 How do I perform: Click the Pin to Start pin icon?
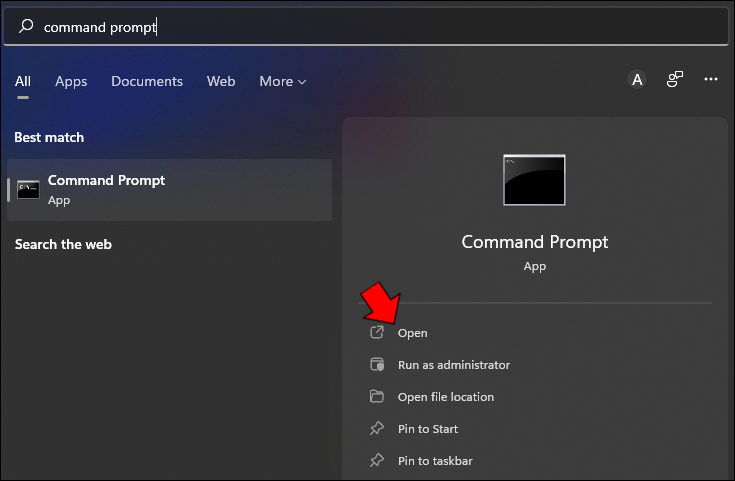(377, 429)
